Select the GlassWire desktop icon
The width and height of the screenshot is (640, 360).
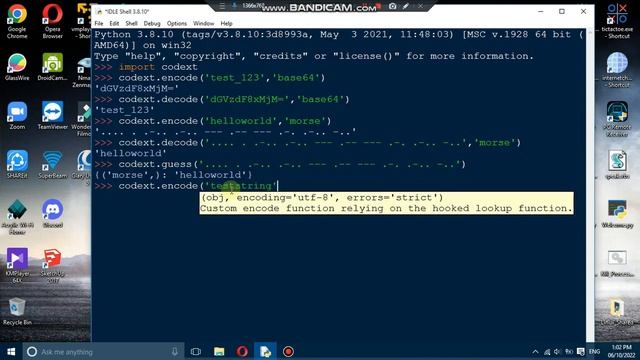point(17,67)
